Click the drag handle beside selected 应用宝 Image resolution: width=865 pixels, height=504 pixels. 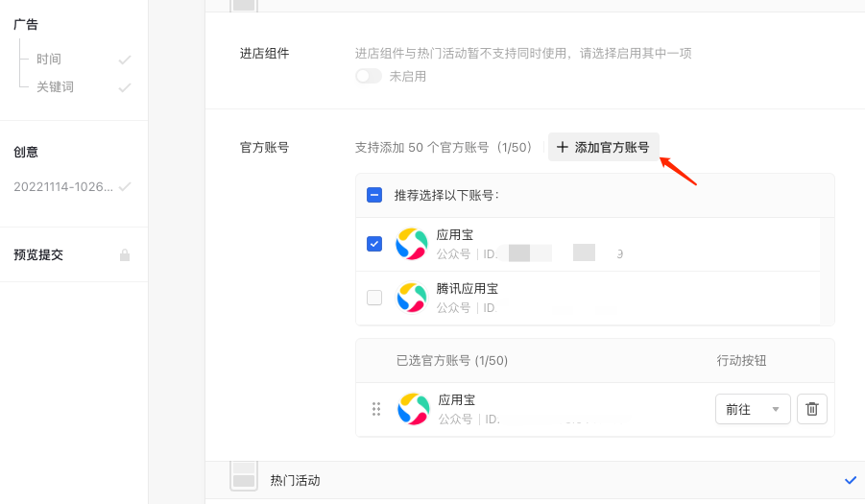[x=376, y=409]
